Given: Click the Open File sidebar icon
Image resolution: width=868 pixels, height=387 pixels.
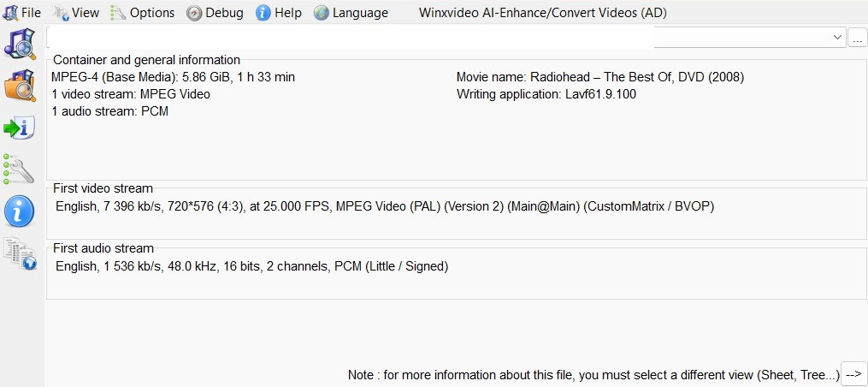Looking at the screenshot, I should click(21, 44).
